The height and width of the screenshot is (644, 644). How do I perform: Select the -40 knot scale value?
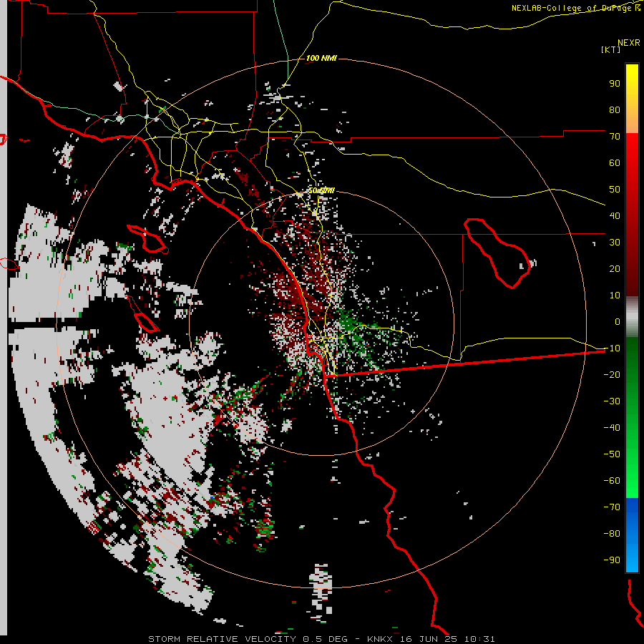click(x=612, y=428)
